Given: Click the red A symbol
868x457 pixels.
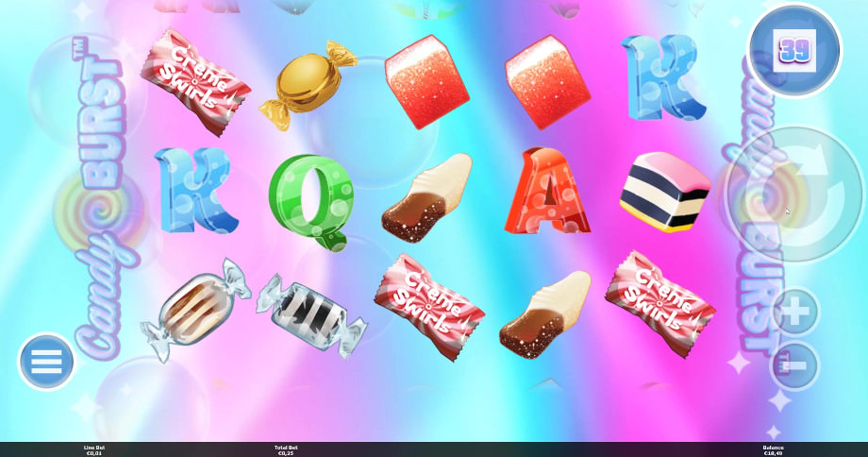Looking at the screenshot, I should [x=547, y=191].
